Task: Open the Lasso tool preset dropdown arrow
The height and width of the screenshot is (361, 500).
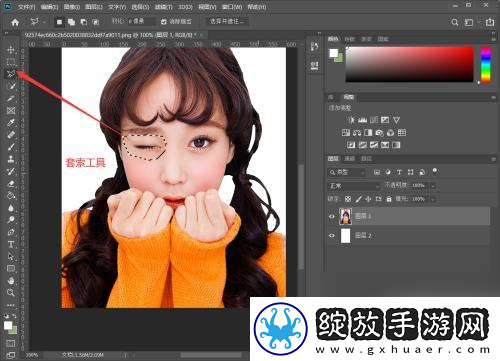Action: click(x=44, y=22)
